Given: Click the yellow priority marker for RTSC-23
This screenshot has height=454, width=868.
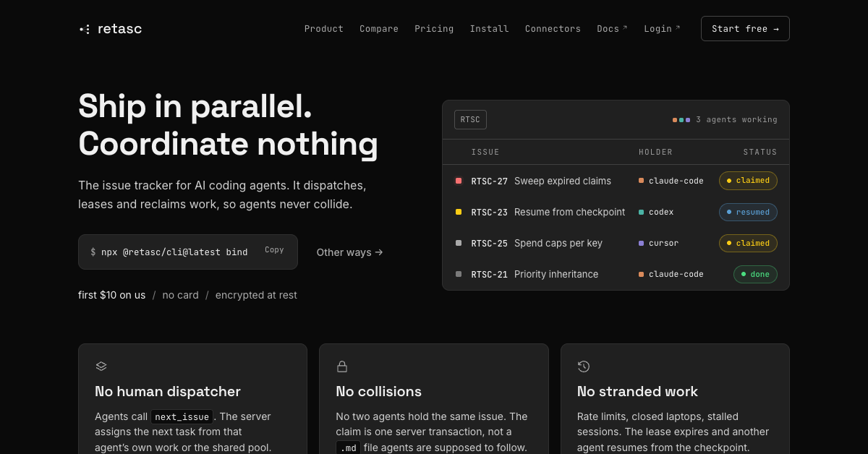Looking at the screenshot, I should click(459, 212).
